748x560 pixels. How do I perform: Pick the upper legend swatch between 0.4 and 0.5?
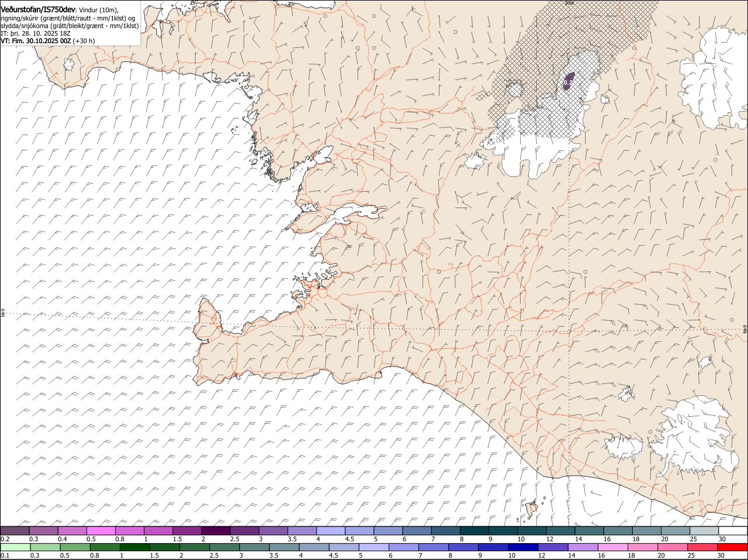[x=72, y=531]
